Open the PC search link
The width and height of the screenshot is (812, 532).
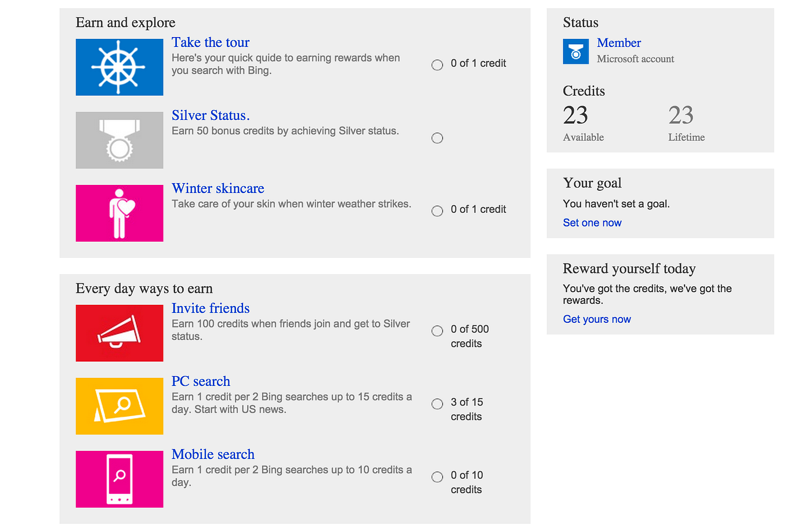pyautogui.click(x=201, y=381)
